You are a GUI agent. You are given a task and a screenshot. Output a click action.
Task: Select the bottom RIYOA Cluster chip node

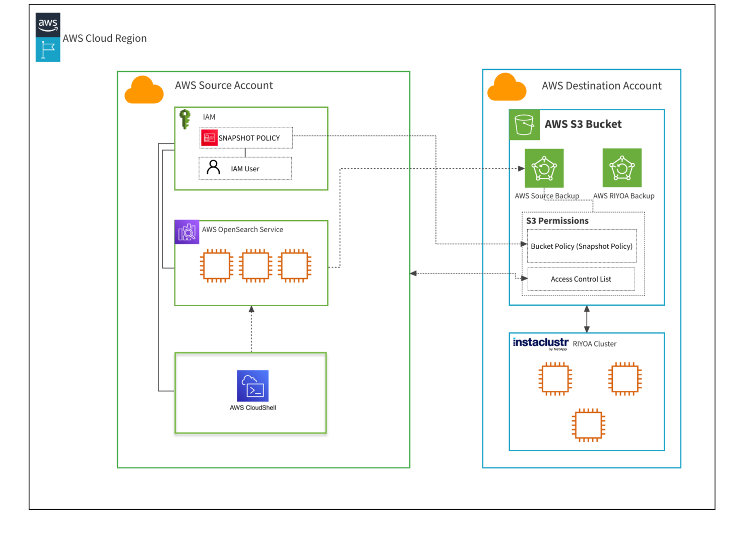[x=587, y=425]
